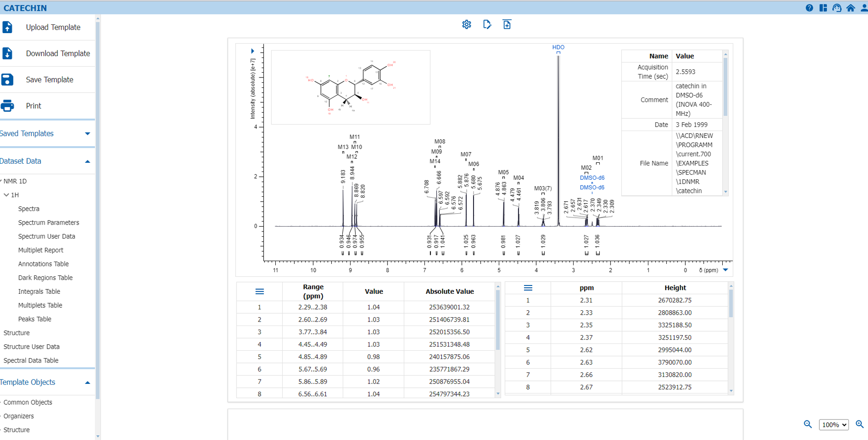Contact support via the headset icon

coord(837,8)
